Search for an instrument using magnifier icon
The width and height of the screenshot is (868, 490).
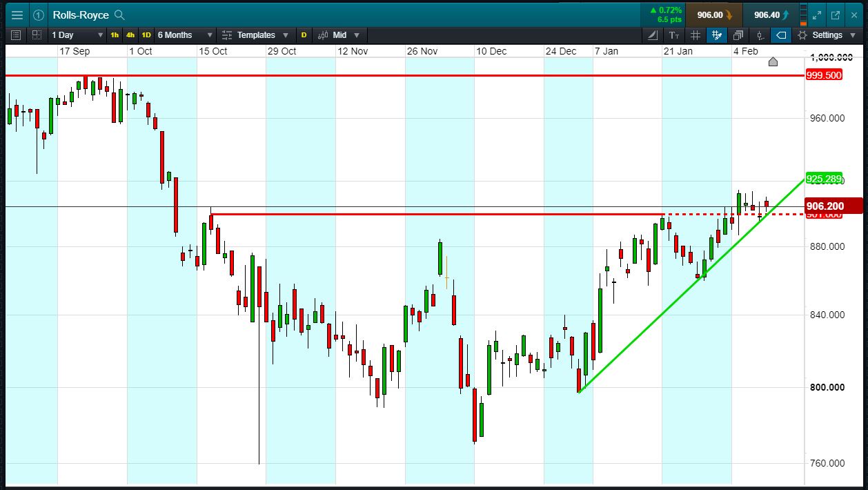[120, 14]
